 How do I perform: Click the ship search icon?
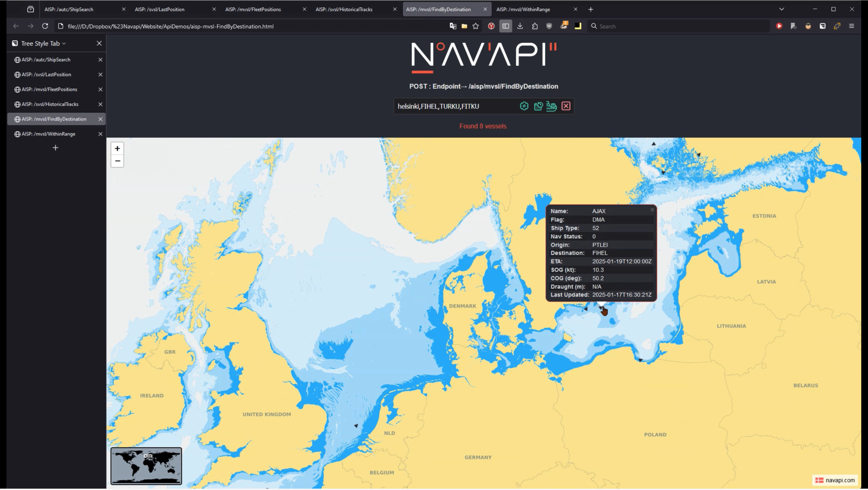point(551,106)
